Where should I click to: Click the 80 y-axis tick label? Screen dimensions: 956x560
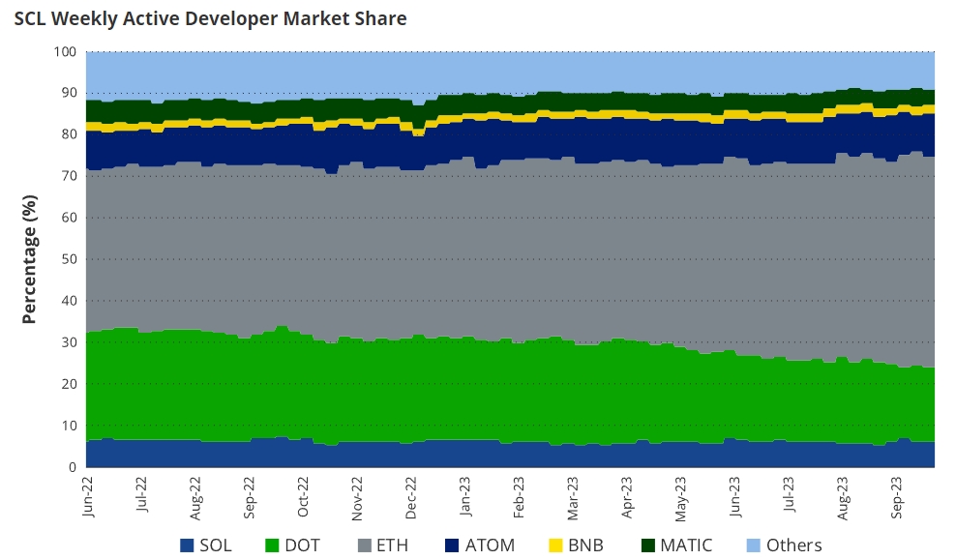[x=69, y=134]
